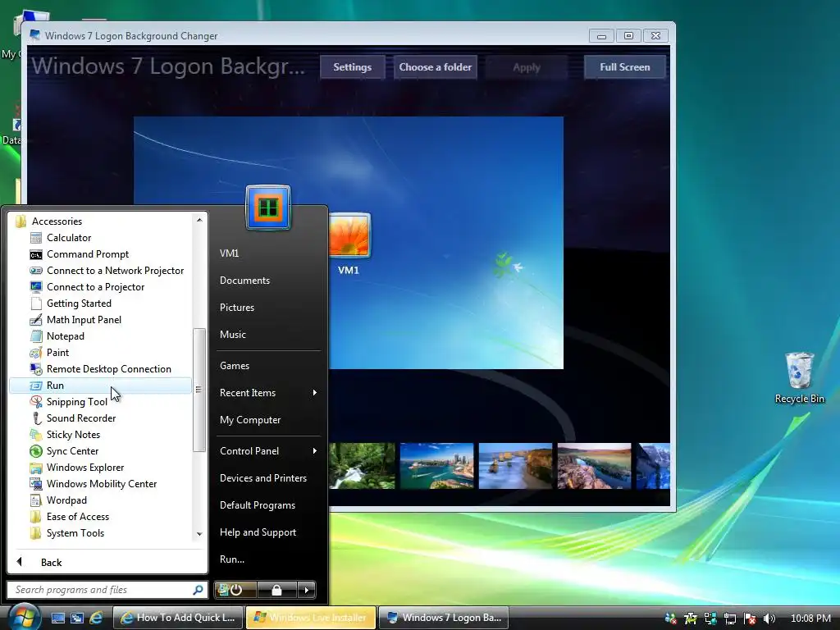Viewport: 840px width, 630px height.
Task: Click the search magnifier icon in start menu
Action: [198, 590]
